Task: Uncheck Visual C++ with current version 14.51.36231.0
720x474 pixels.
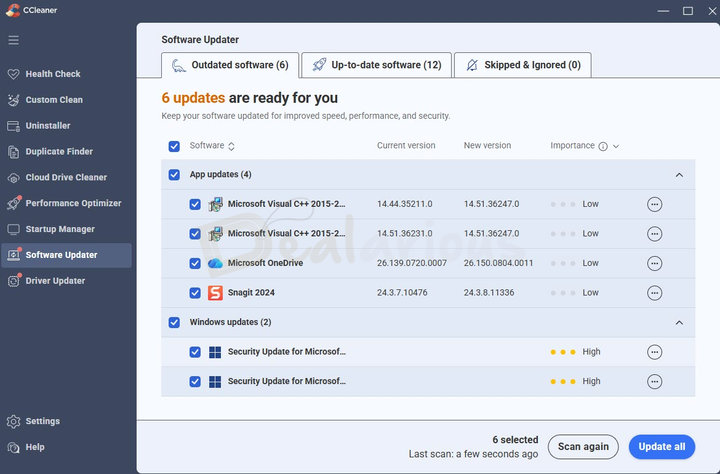Action: 195,234
